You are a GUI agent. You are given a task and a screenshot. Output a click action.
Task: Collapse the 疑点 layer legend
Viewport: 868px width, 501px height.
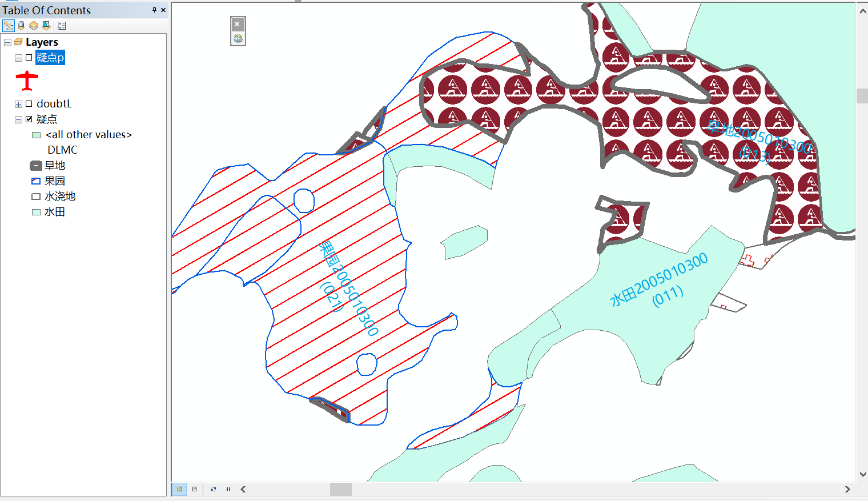pyautogui.click(x=18, y=119)
